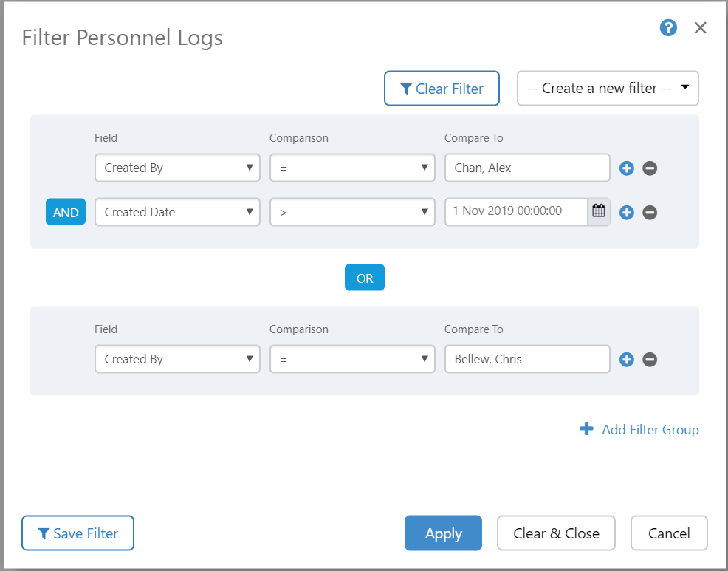Open the 'Create a new filter' dropdown
728x571 pixels.
coord(608,89)
